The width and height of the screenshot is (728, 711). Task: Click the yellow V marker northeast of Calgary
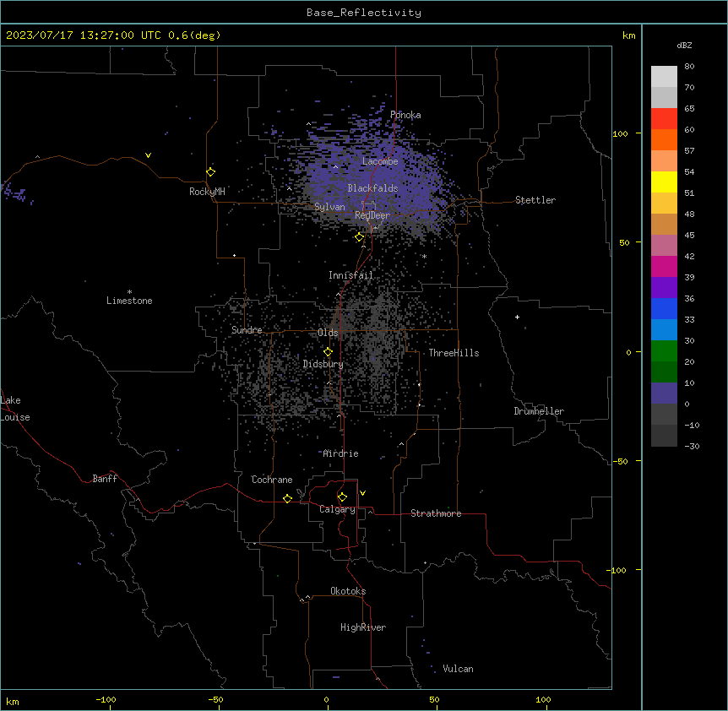pyautogui.click(x=362, y=493)
